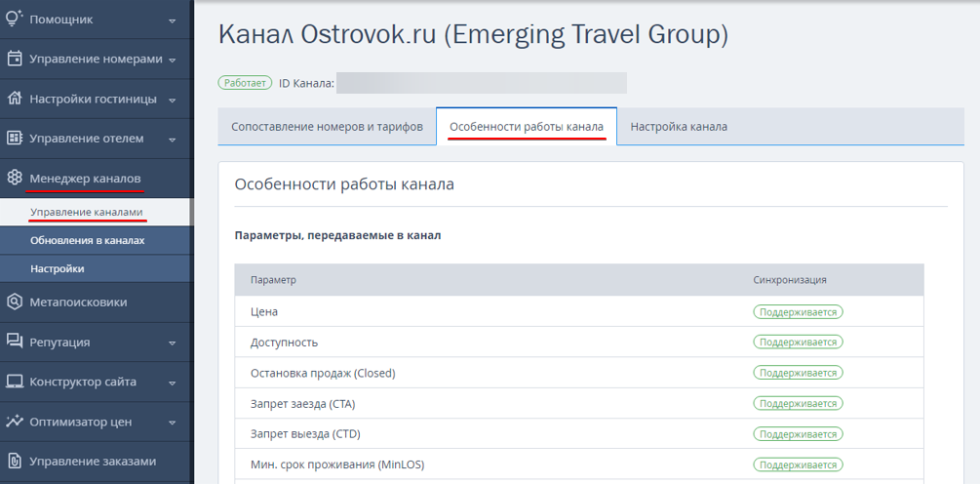
Task: Open the Настройка канала tab
Action: pyautogui.click(x=679, y=126)
